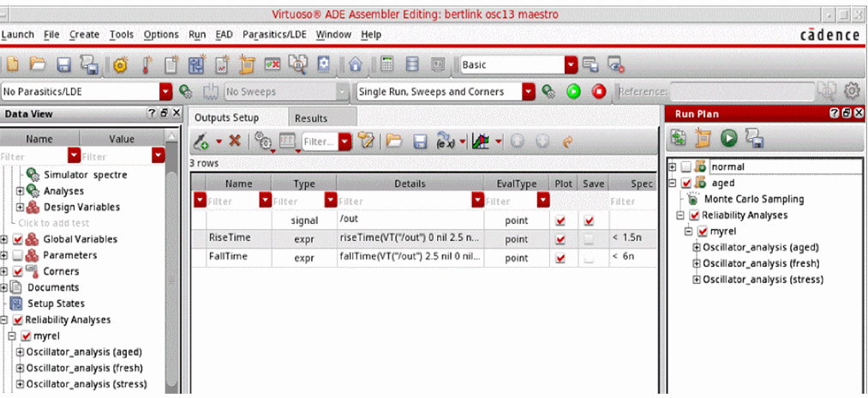Click the orange redo arrow in Outputs toolbar
Image resolution: width=868 pixels, height=398 pixels.
[567, 142]
